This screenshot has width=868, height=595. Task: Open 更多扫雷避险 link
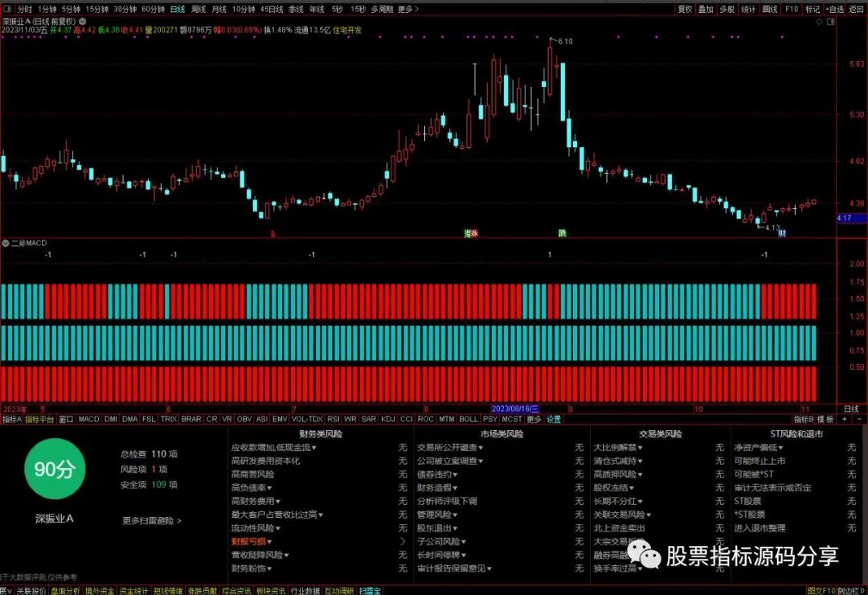point(152,520)
